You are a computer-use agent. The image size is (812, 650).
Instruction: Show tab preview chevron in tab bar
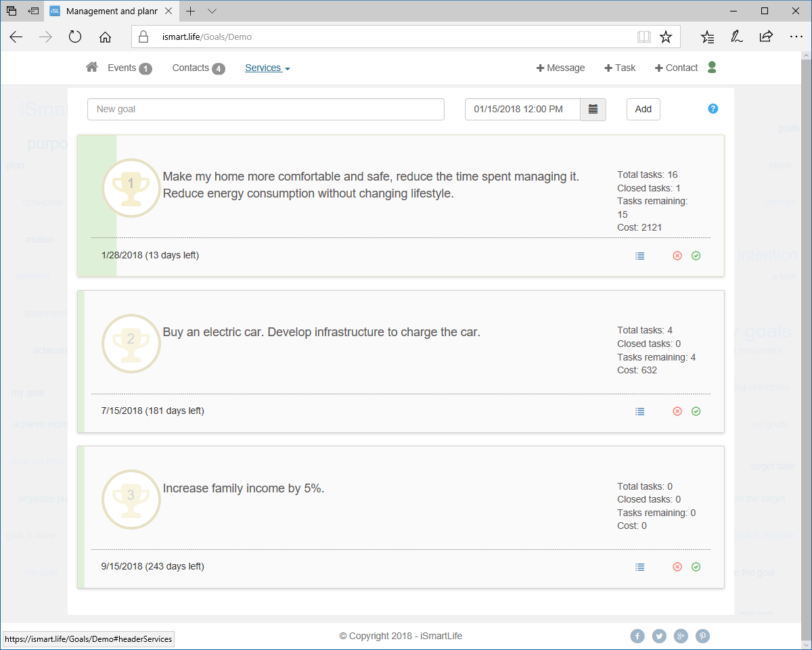[x=212, y=11]
